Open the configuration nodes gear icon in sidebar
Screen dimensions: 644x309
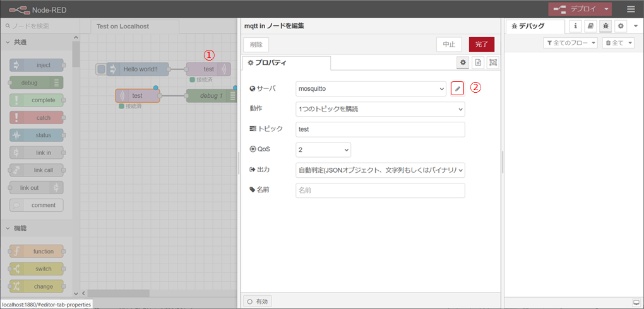click(x=621, y=26)
